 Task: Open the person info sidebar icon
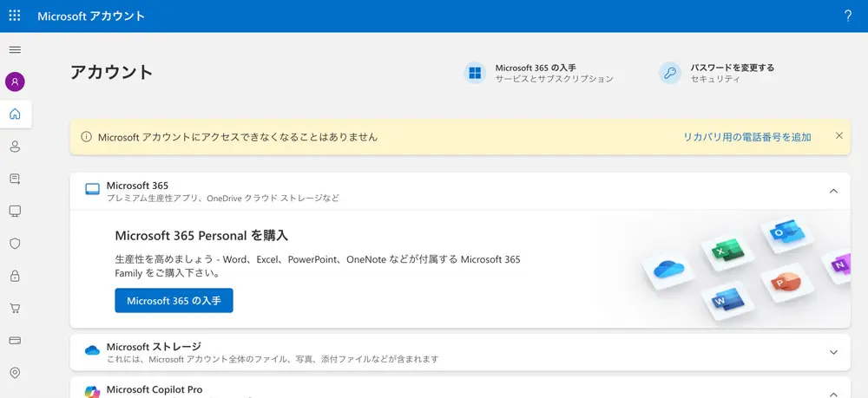[15, 147]
